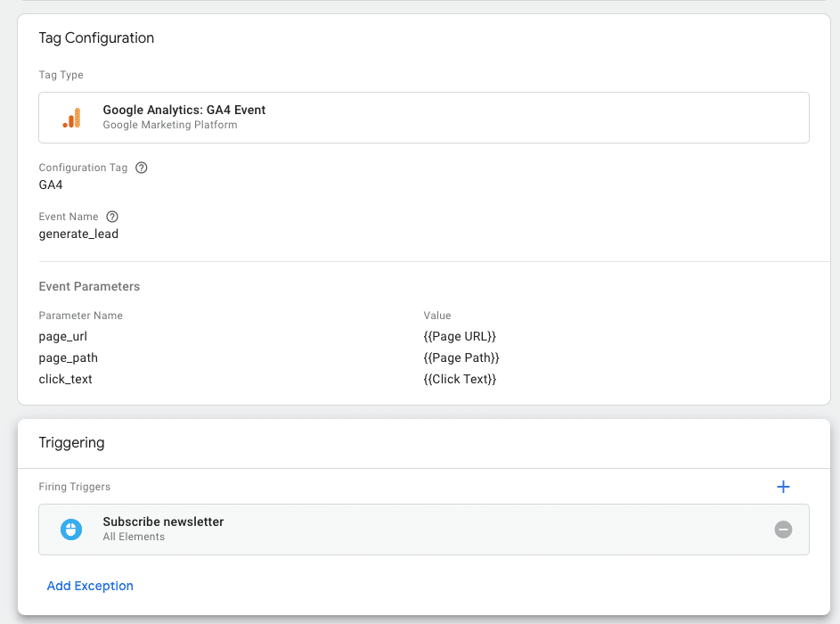Select the GA4 configuration tag value
Image resolution: width=840 pixels, height=624 pixels.
(x=51, y=185)
